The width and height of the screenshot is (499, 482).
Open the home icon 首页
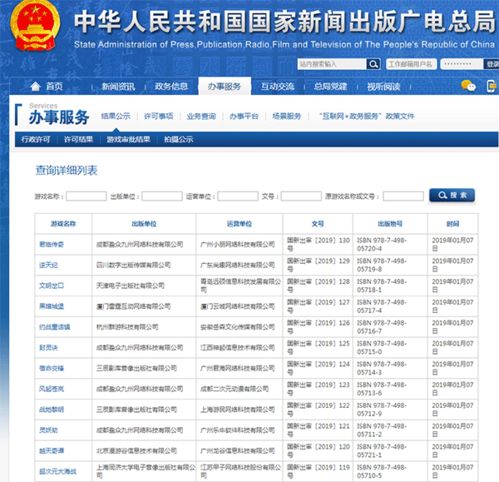47,87
